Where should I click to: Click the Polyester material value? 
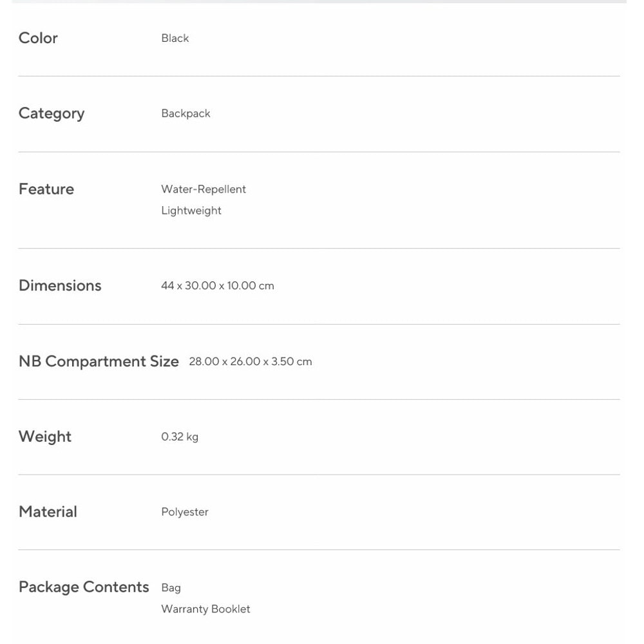pyautogui.click(x=185, y=512)
